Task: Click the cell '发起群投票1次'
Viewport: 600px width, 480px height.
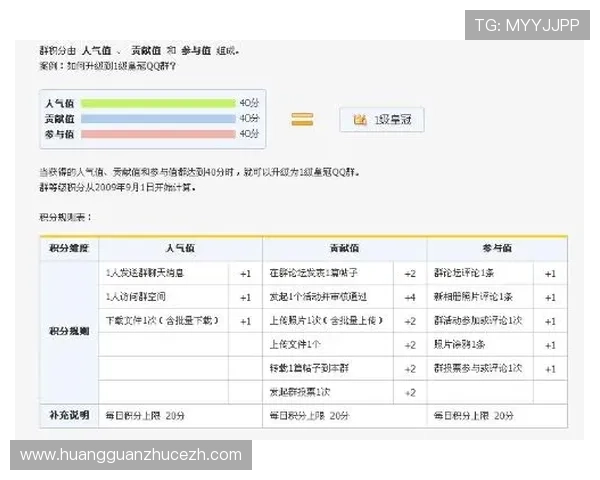Action: point(328,392)
